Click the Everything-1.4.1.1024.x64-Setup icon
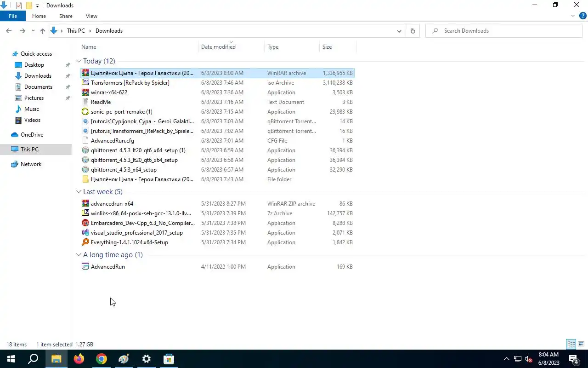Image resolution: width=588 pixels, height=368 pixels. [x=85, y=242]
